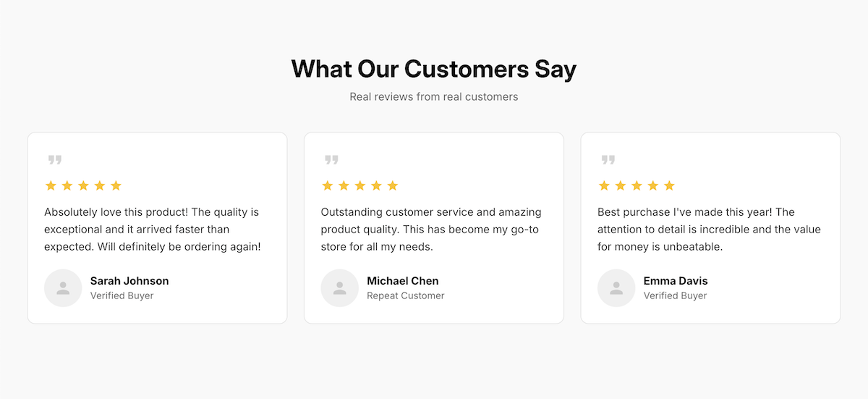Click fifth star in Sarah Johnson's rating
This screenshot has height=399, width=868.
coord(116,185)
